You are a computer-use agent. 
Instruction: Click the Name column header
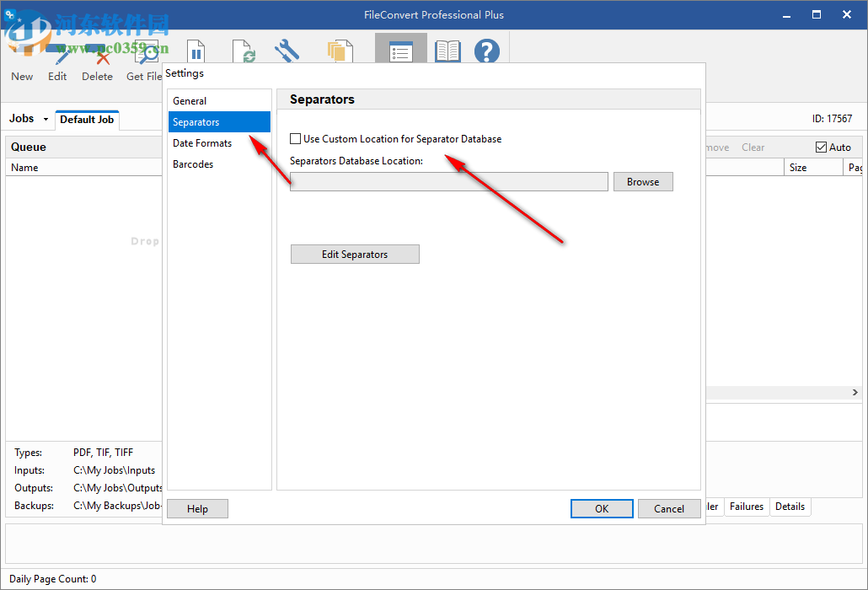coord(83,167)
